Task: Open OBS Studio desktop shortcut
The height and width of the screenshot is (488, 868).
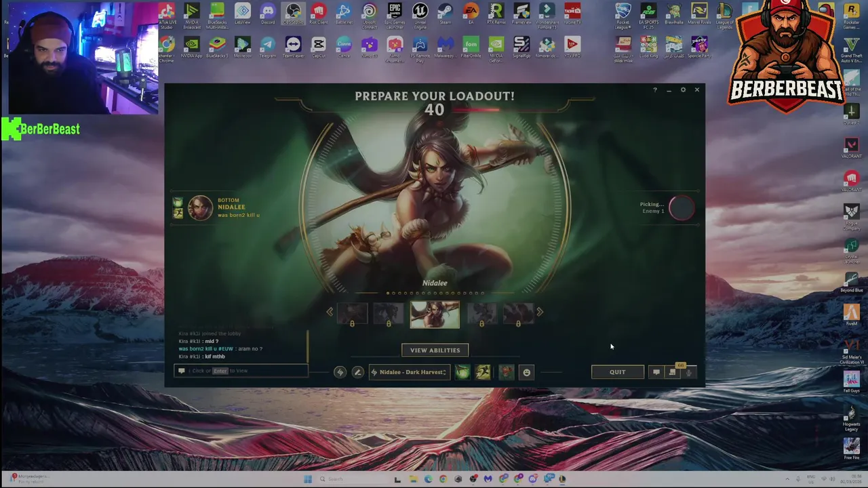Action: coord(293,15)
